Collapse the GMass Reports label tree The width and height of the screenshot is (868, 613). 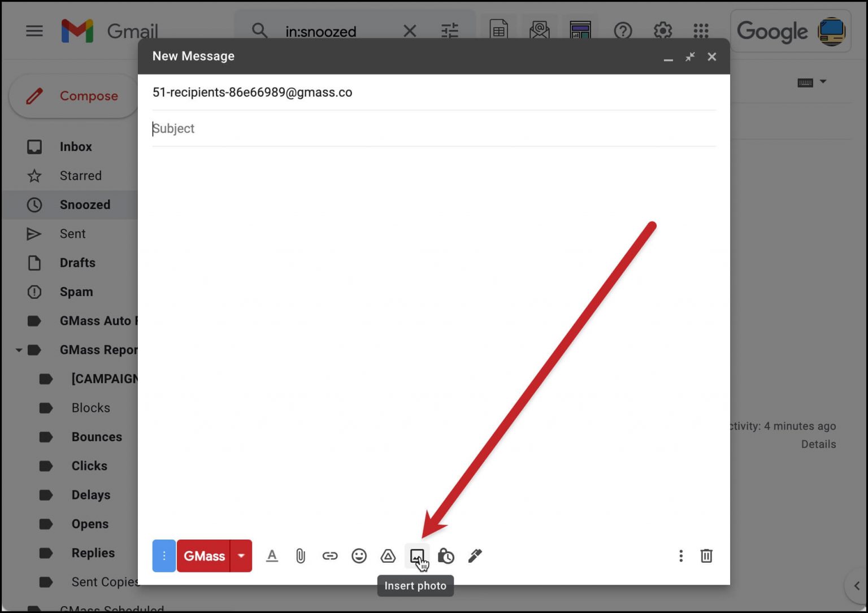pyautogui.click(x=19, y=350)
